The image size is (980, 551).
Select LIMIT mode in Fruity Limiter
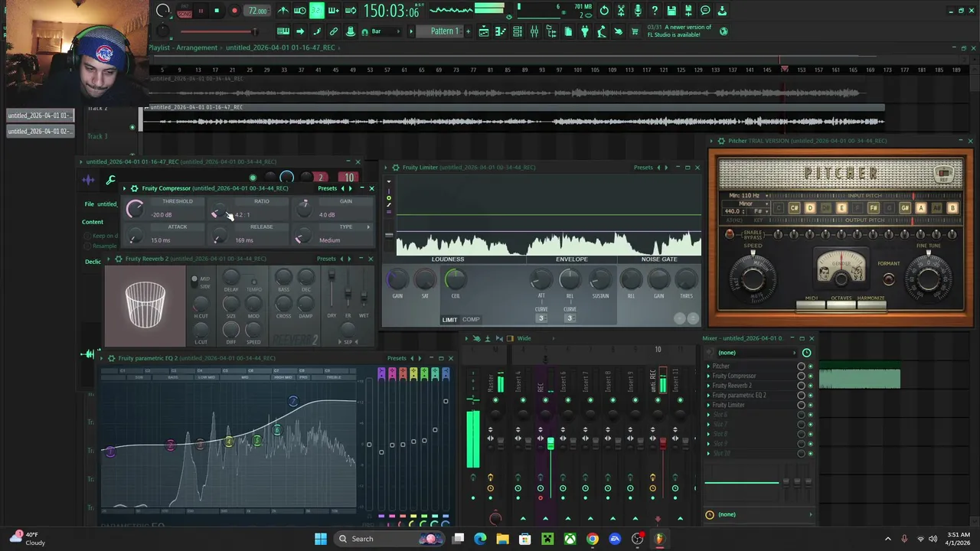click(x=449, y=320)
